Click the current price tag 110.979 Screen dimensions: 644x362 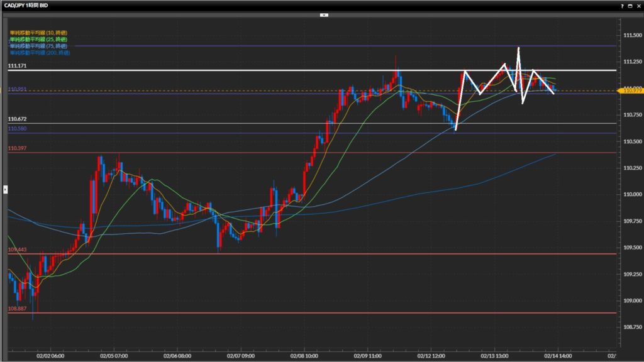click(630, 91)
